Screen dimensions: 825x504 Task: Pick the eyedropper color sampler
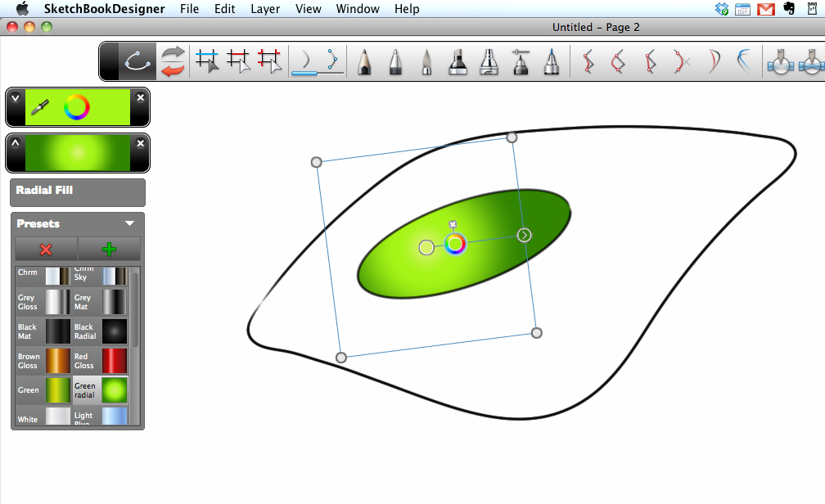40,107
